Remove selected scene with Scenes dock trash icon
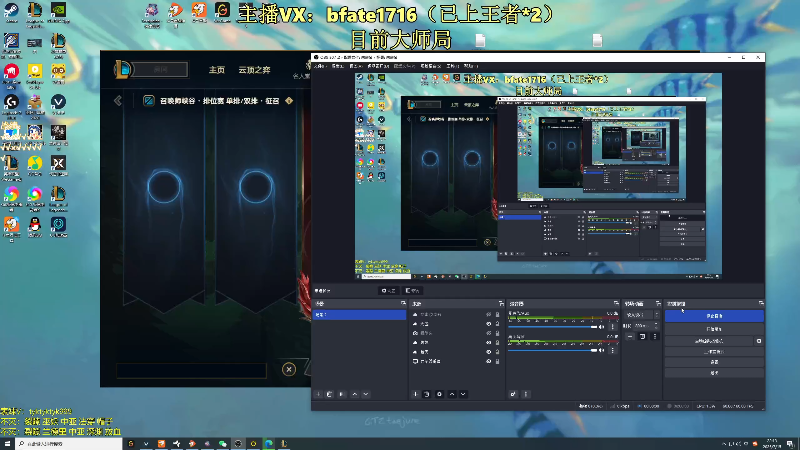The image size is (800, 450). click(330, 394)
